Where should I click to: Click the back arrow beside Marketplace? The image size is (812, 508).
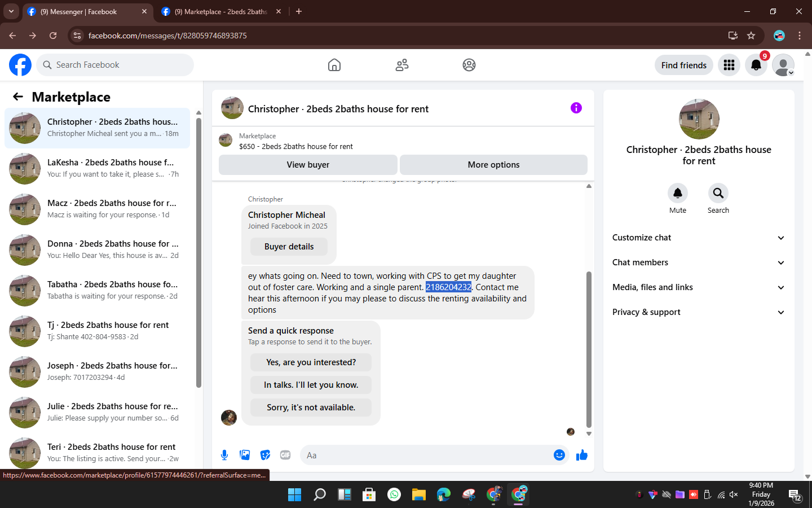(x=18, y=97)
